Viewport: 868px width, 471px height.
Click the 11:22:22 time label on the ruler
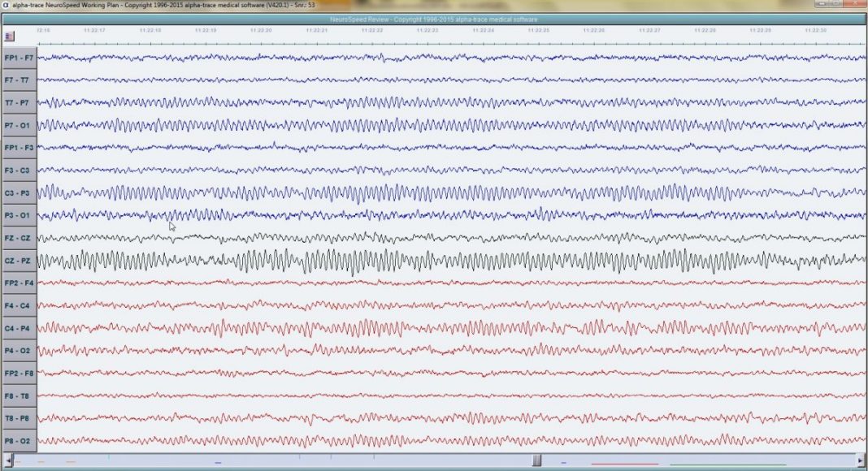click(372, 30)
